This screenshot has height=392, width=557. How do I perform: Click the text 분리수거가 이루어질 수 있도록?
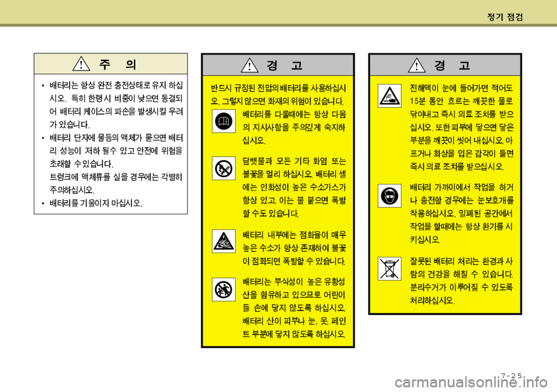(461, 288)
